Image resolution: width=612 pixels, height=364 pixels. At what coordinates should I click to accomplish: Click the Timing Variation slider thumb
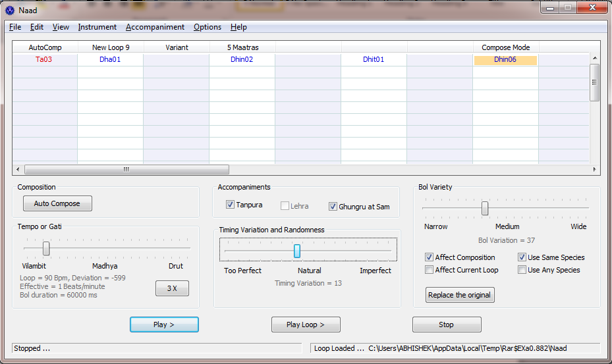click(297, 251)
